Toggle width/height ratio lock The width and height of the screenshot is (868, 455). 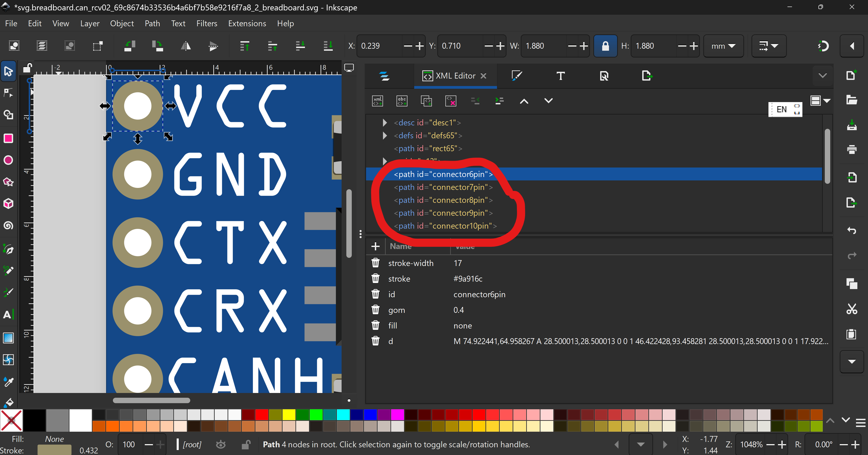[x=605, y=46]
